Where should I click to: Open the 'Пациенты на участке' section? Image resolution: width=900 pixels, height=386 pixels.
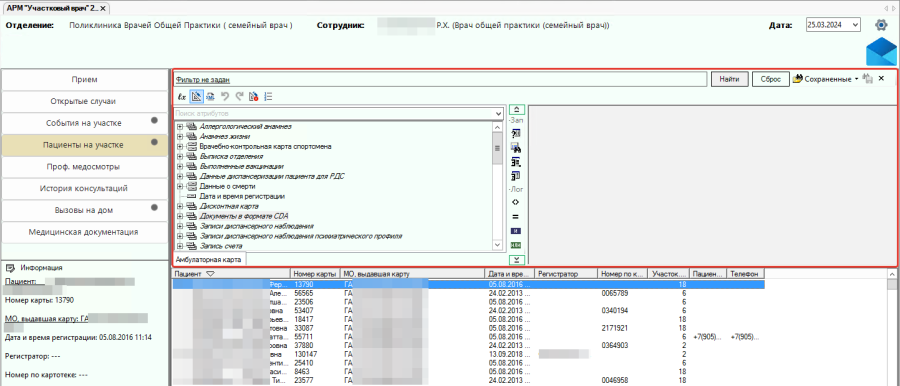pos(85,145)
